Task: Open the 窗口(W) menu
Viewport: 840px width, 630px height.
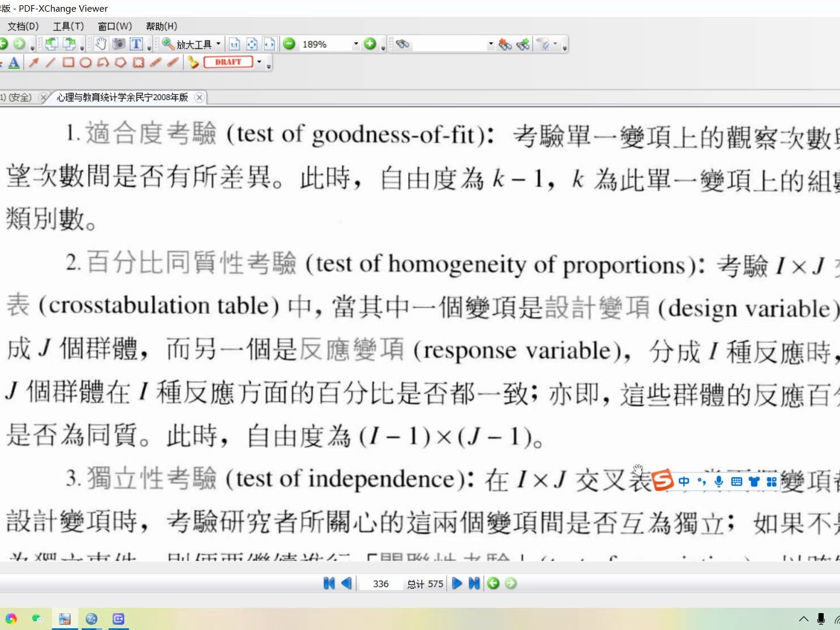Action: (115, 26)
